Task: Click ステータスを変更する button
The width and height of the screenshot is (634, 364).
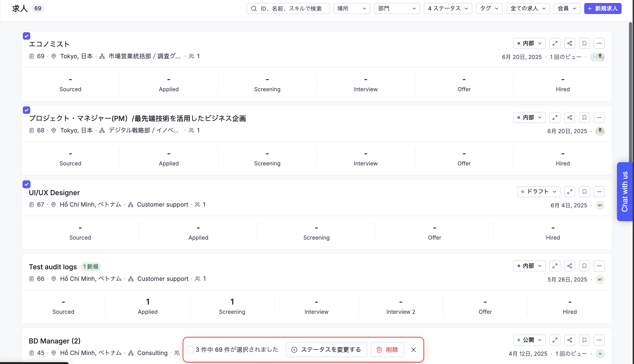Action: click(326, 350)
